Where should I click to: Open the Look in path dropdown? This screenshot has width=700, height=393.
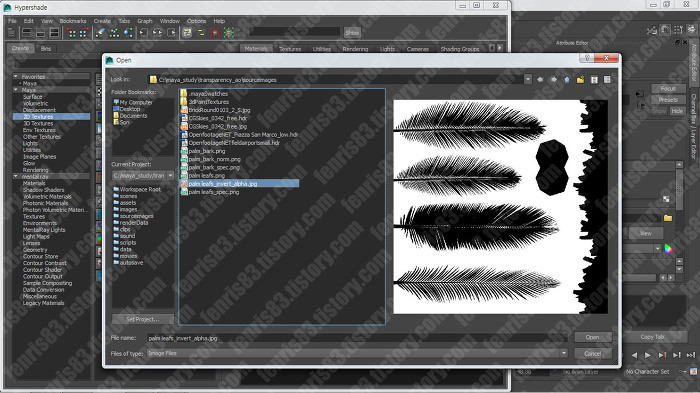point(528,79)
